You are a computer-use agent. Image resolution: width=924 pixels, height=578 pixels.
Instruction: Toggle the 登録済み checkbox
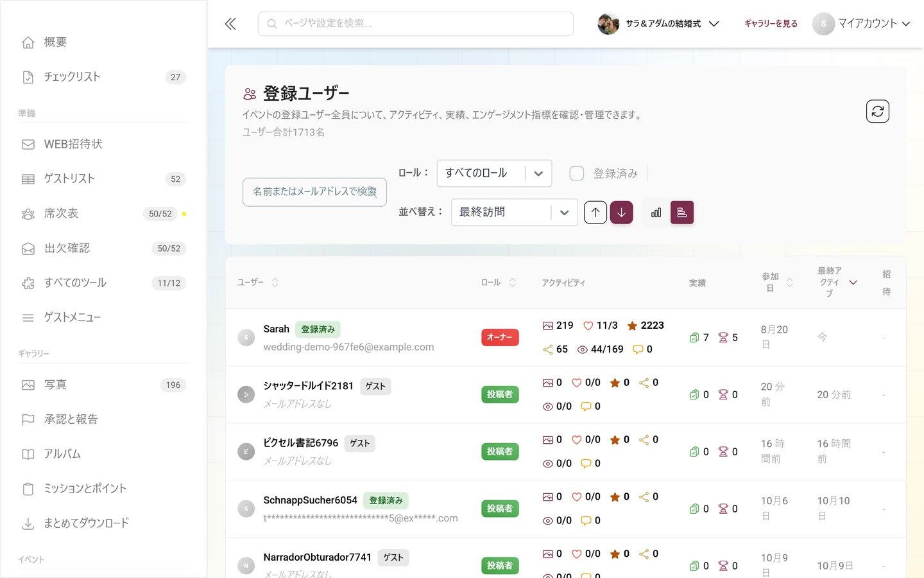(577, 173)
